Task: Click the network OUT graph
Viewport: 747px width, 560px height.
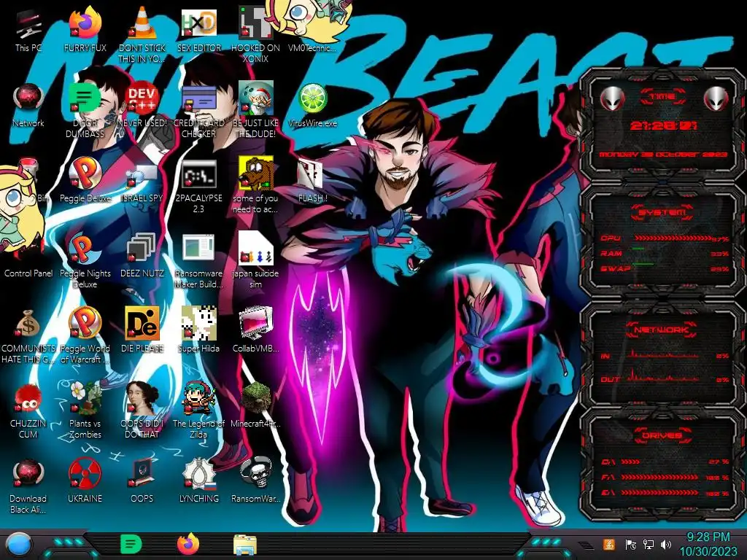Action: pos(664,376)
